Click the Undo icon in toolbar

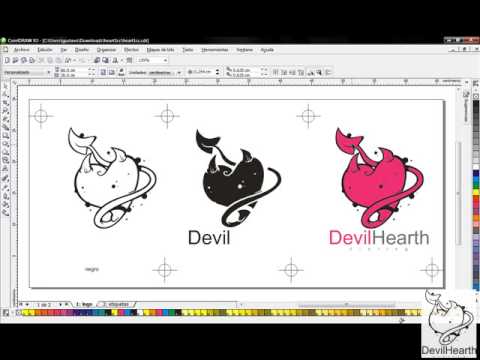click(x=68, y=60)
